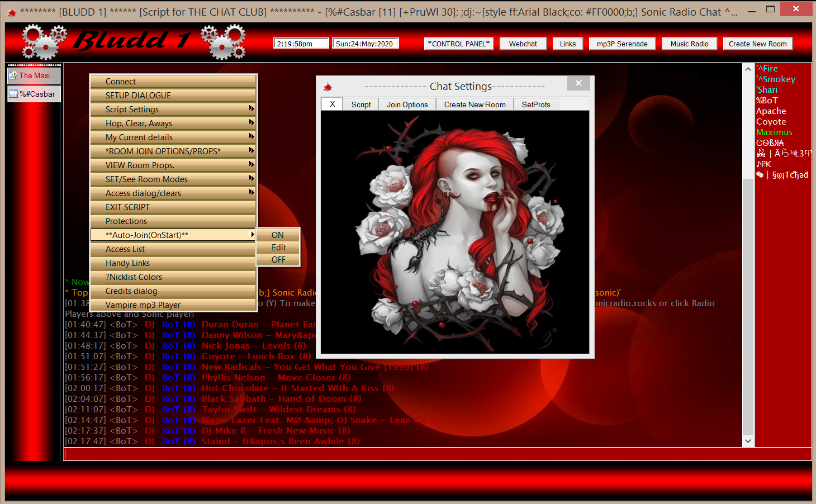The height and width of the screenshot is (504, 816).
Task: Click the chat scrollbar down arrow
Action: click(x=748, y=441)
